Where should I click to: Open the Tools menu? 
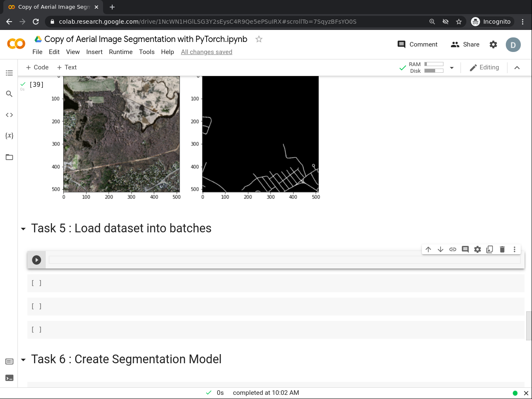pyautogui.click(x=146, y=52)
